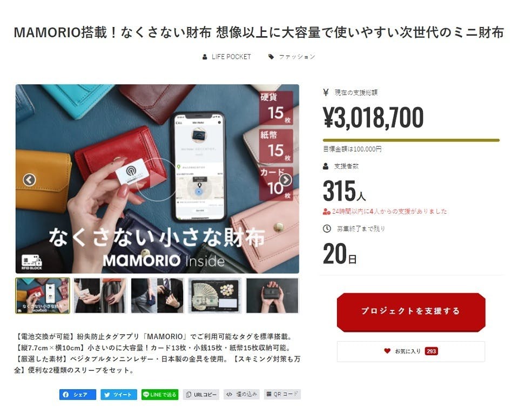The height and width of the screenshot is (420, 519).
Task: Open the ファッション category link
Action: coord(297,57)
